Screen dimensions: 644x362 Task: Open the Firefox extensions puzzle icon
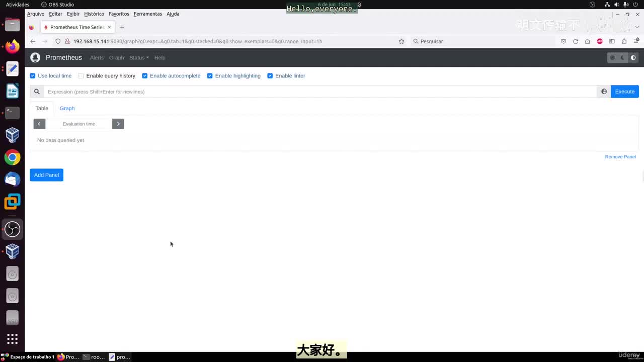pos(624,41)
